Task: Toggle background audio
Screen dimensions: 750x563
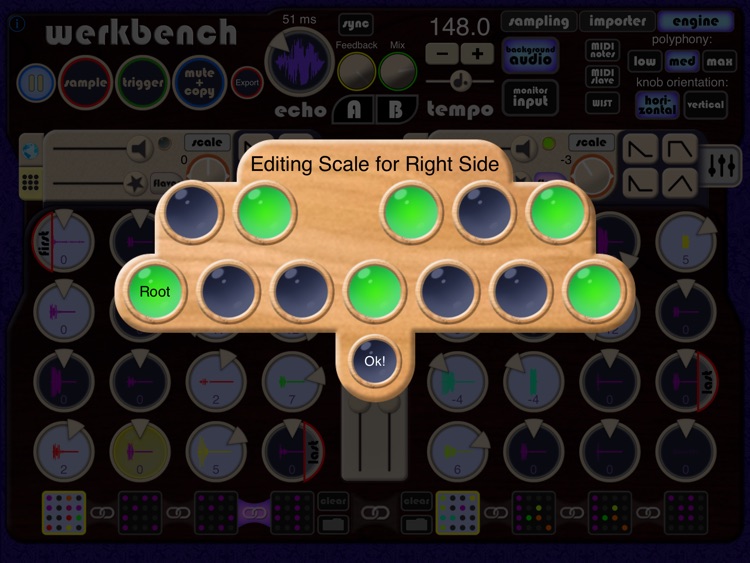Action: [x=530, y=55]
